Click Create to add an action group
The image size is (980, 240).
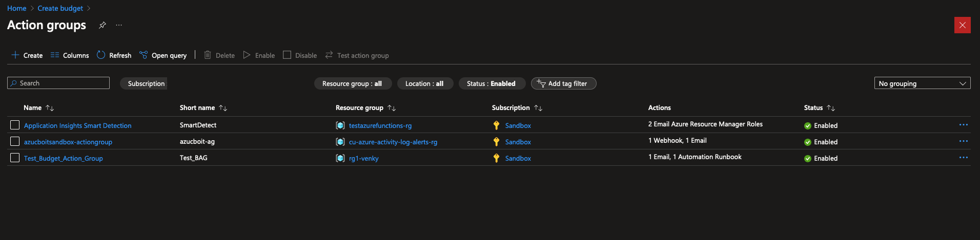pyautogui.click(x=27, y=55)
